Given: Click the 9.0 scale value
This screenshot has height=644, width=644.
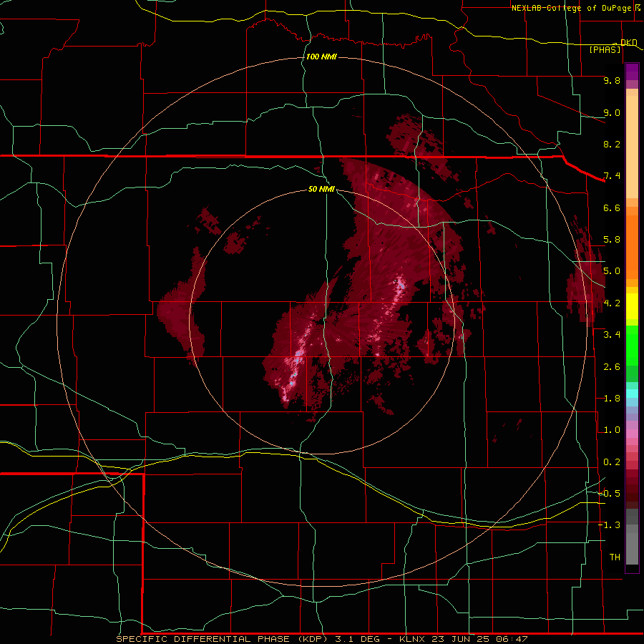Looking at the screenshot, I should coord(612,112).
